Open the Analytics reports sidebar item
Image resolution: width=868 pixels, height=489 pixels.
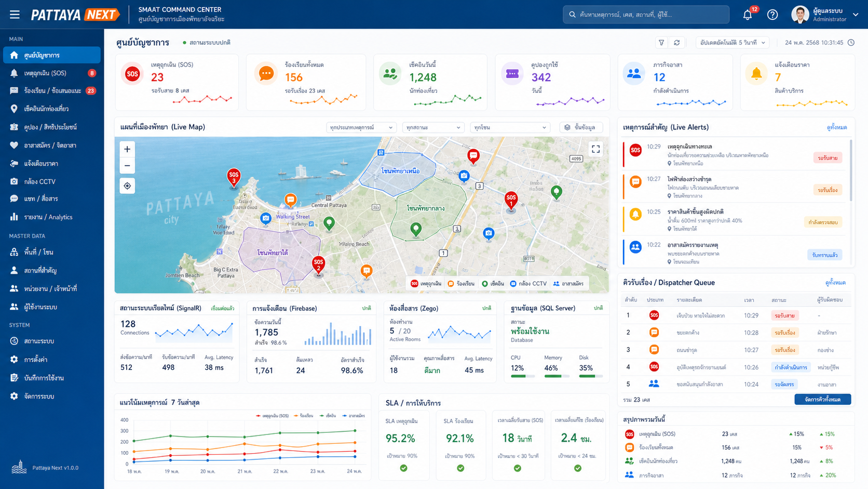[x=52, y=217]
